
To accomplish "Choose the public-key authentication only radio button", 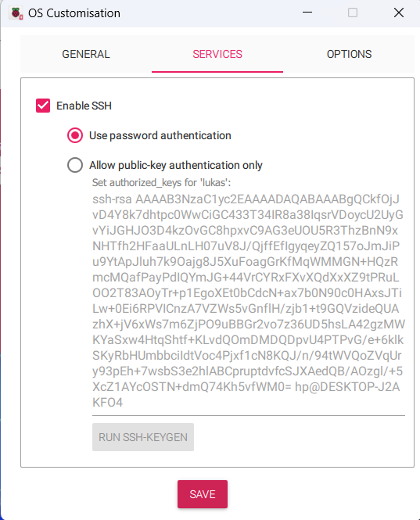I will point(75,165).
